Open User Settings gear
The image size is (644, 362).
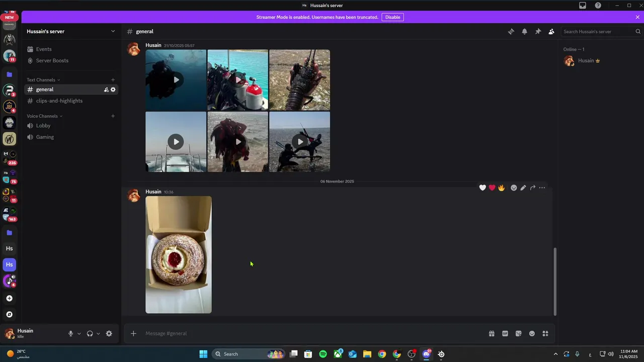click(109, 333)
